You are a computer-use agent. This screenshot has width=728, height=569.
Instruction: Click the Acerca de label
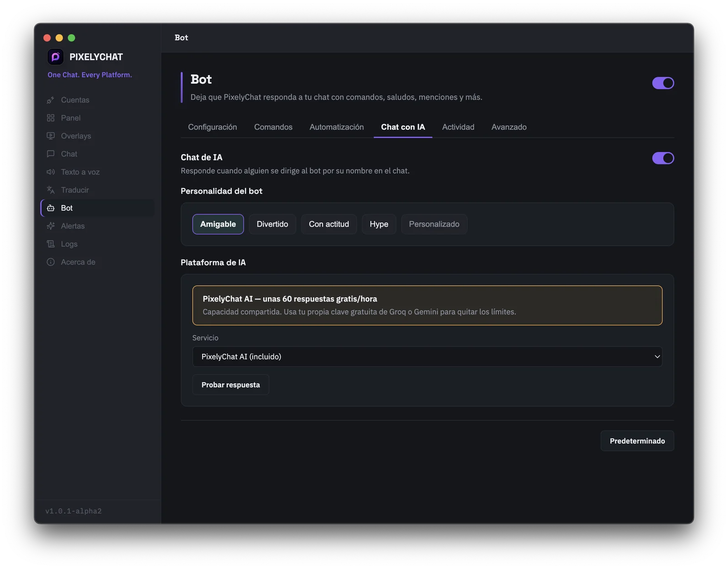(78, 262)
